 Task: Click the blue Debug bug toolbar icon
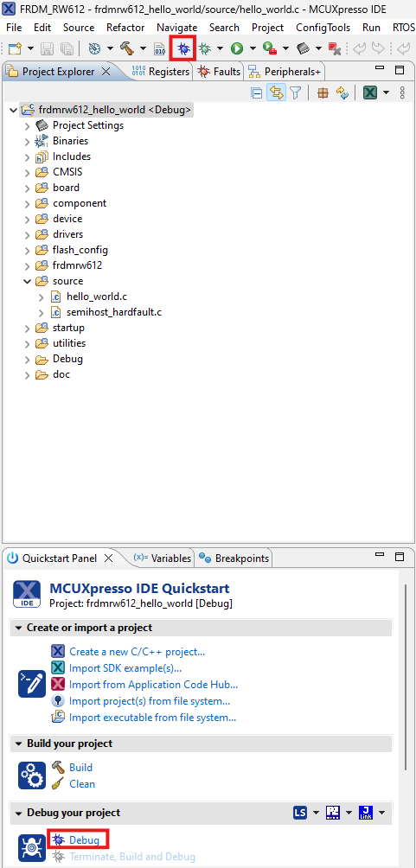pos(183,48)
